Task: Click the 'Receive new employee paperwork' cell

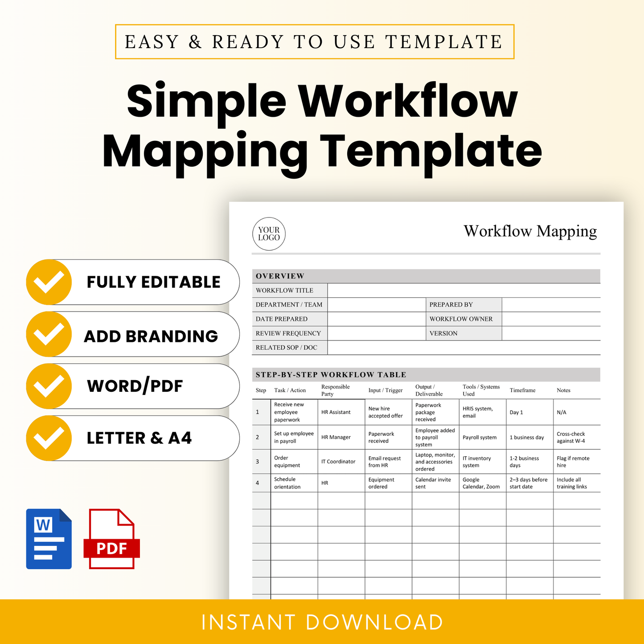Action: [294, 412]
